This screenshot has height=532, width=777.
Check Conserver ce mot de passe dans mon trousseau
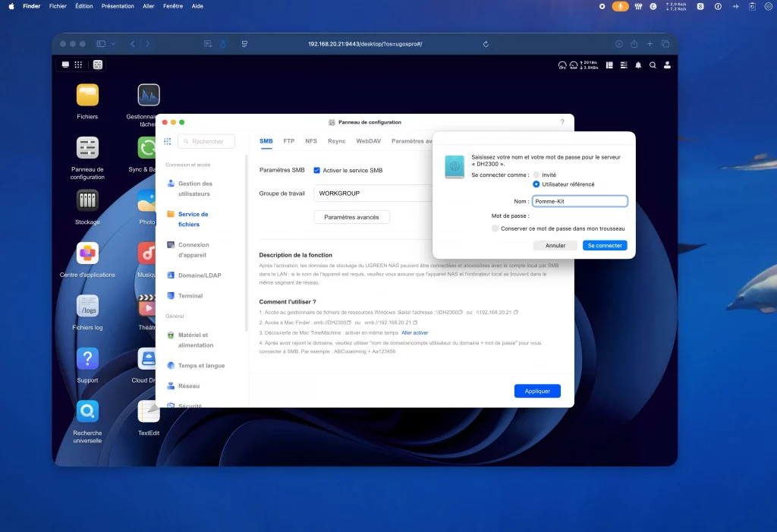(x=495, y=228)
